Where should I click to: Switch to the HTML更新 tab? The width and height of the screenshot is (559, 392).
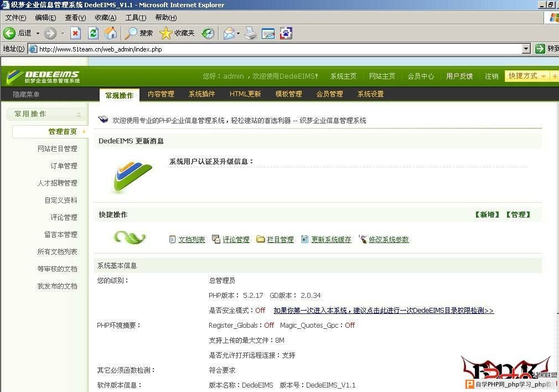(245, 94)
